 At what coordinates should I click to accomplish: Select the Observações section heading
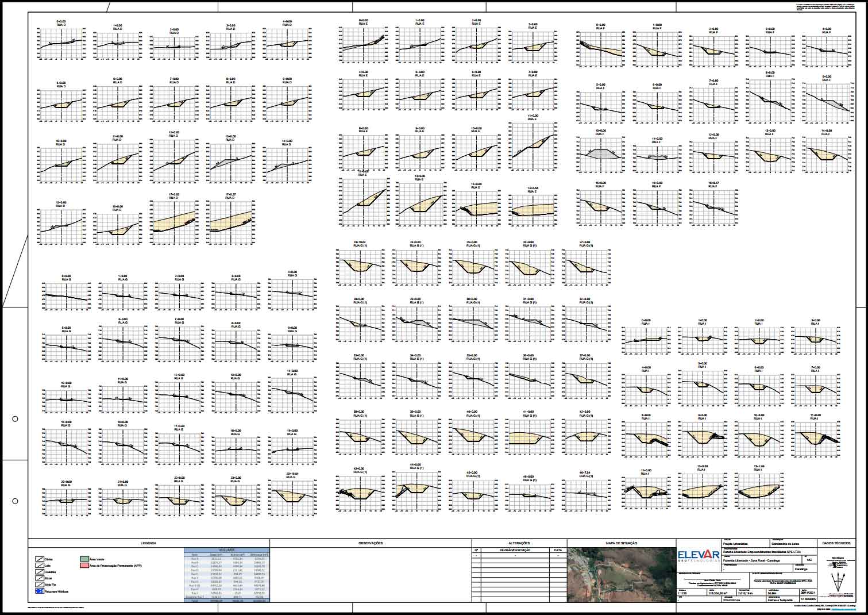pyautogui.click(x=371, y=543)
